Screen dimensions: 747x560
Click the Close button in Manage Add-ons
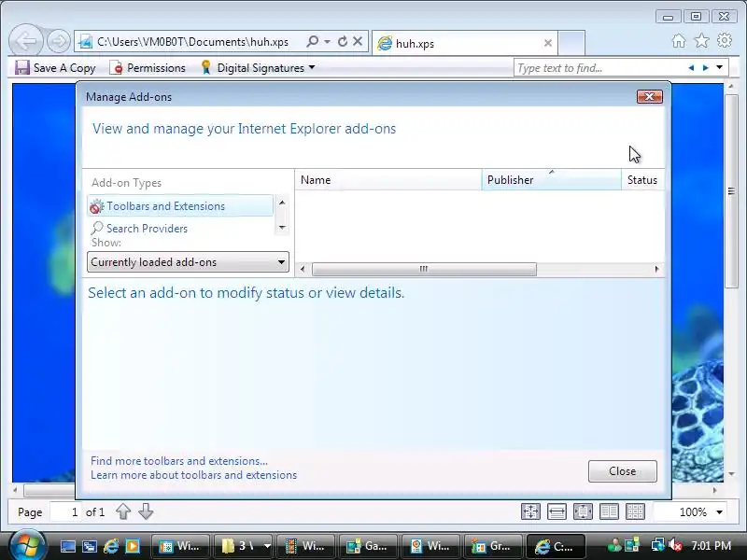[622, 471]
